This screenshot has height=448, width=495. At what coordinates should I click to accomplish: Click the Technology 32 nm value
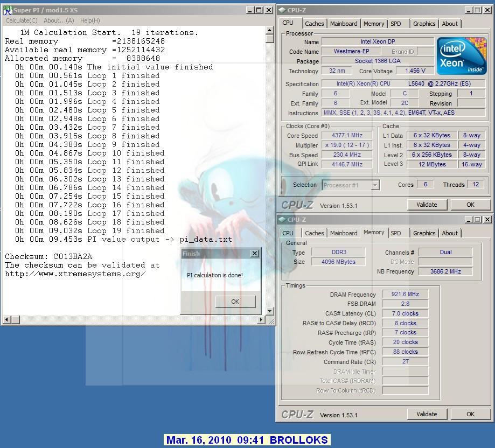coord(337,71)
